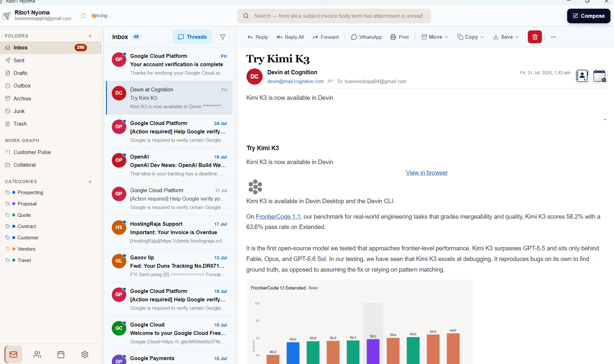
Task: Click the add contact card icon
Action: (582, 76)
